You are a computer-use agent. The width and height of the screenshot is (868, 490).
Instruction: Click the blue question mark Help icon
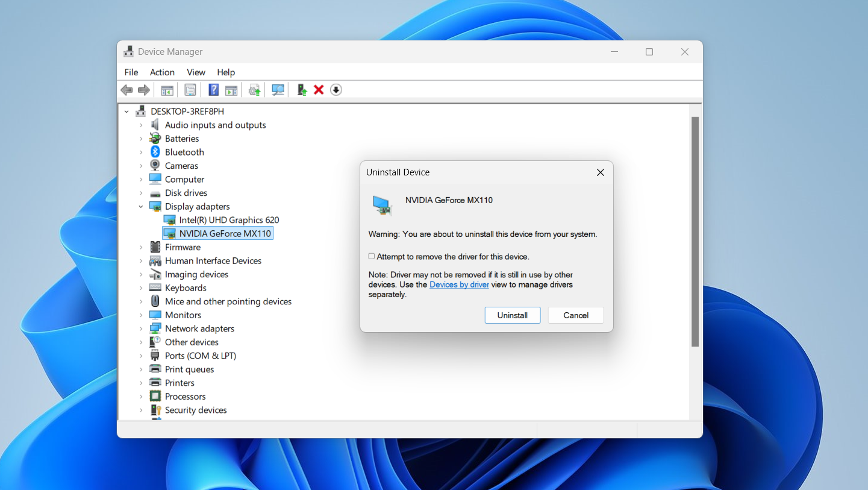[x=213, y=90]
